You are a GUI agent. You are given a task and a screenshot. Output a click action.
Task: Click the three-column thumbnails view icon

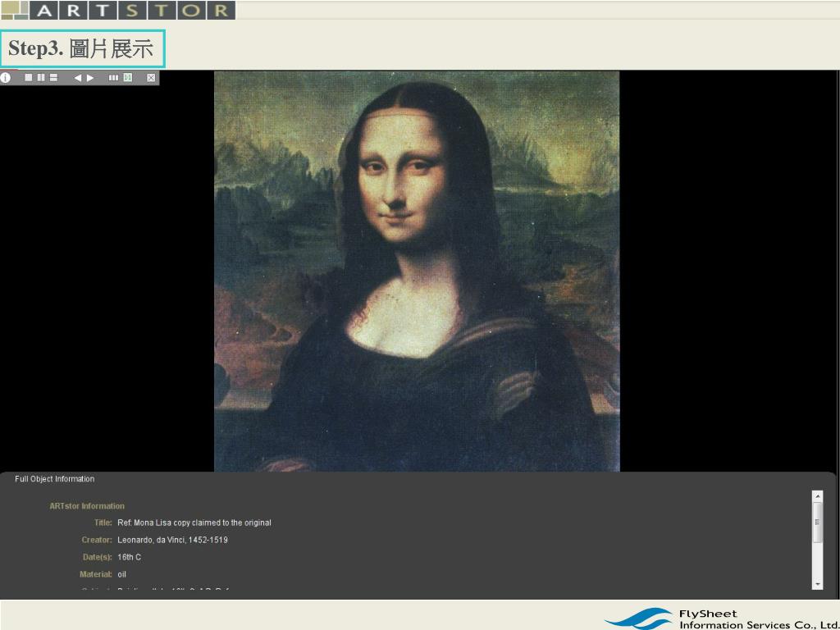point(113,78)
